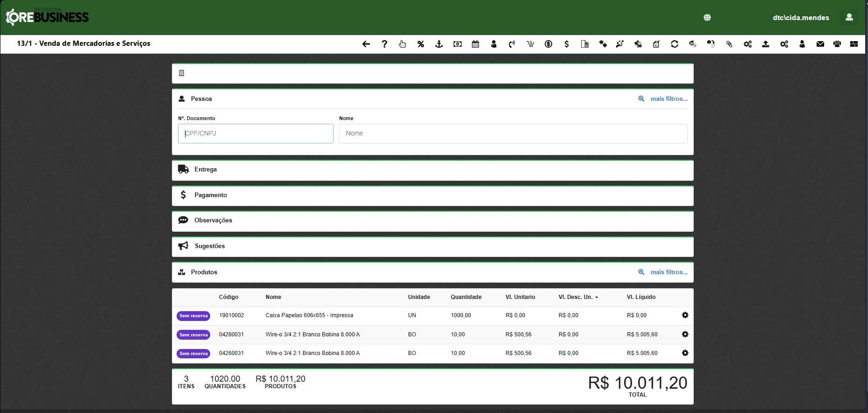
Task: Click the shopping cart icon
Action: 530,44
